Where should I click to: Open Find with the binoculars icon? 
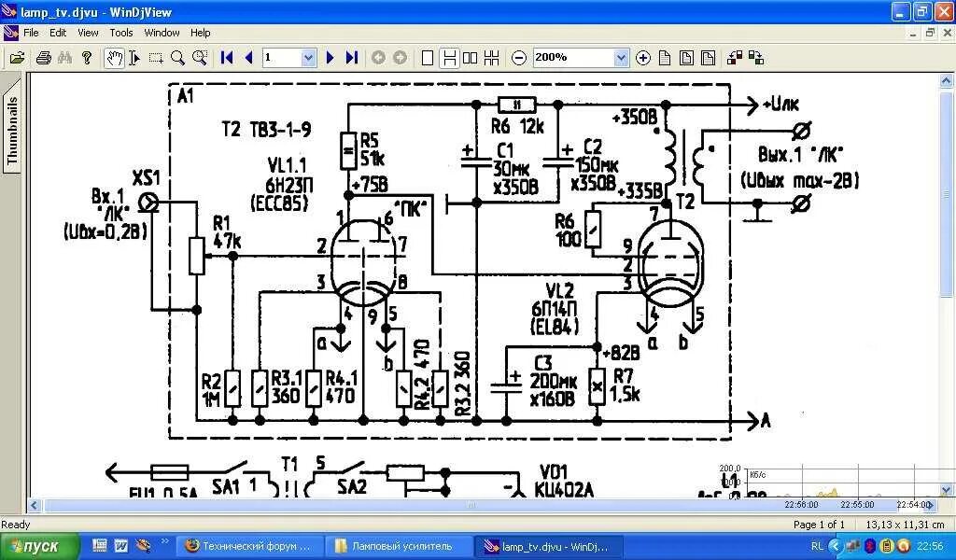pyautogui.click(x=64, y=58)
